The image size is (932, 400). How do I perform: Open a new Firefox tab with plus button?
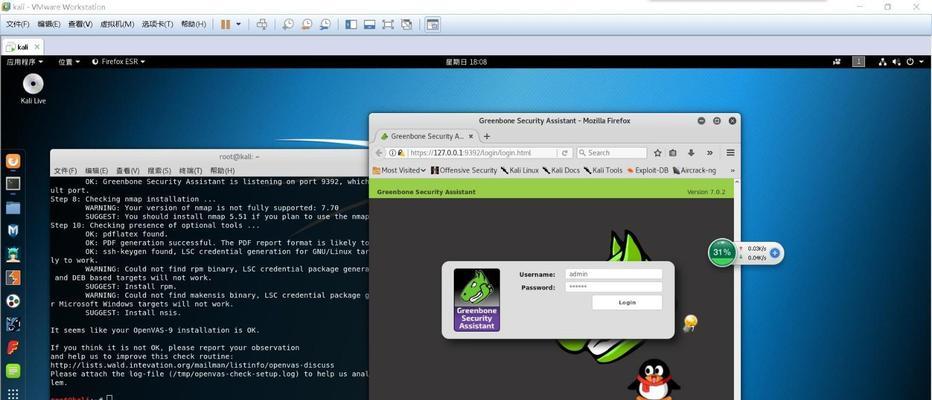click(487, 136)
